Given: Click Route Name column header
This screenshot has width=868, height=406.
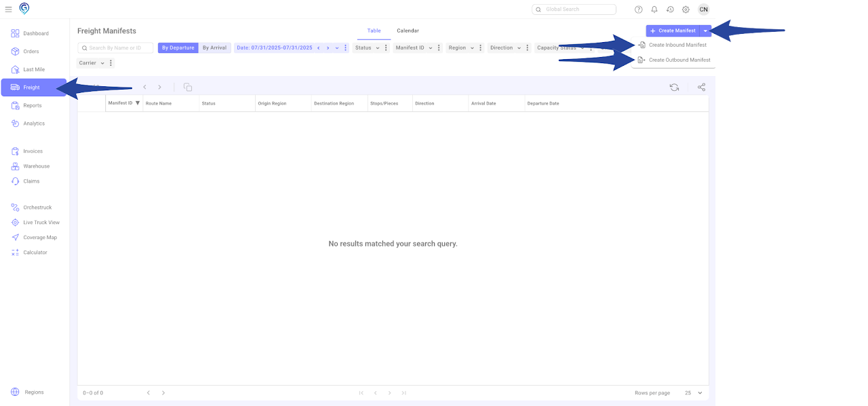Looking at the screenshot, I should coord(158,103).
